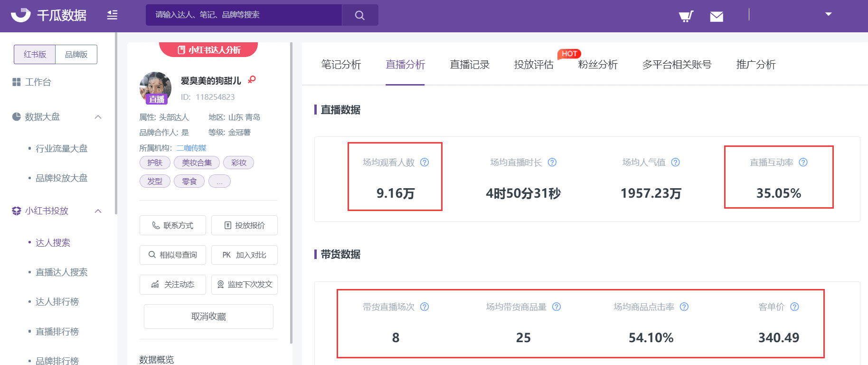The height and width of the screenshot is (365, 868).
Task: Switch to 红书版 version
Action: (35, 54)
